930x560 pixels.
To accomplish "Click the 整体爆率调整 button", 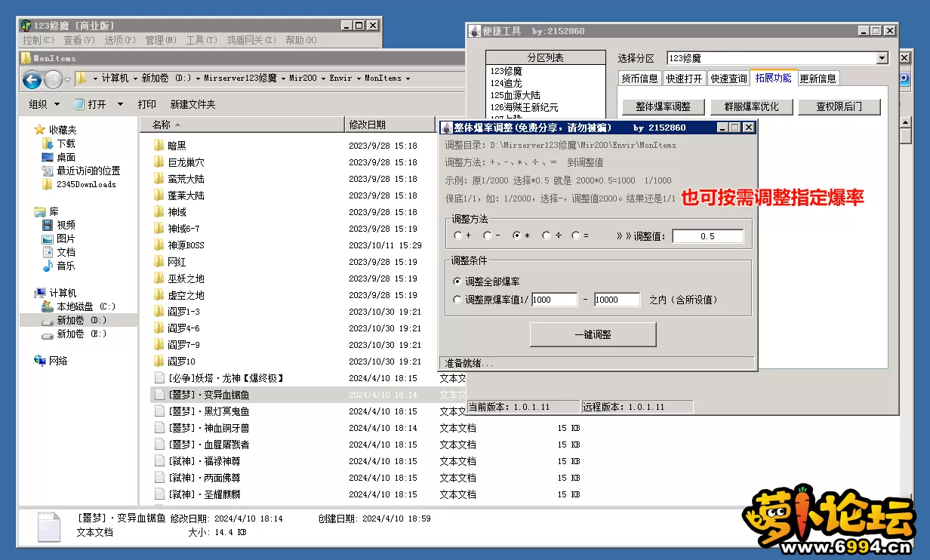I will [664, 106].
